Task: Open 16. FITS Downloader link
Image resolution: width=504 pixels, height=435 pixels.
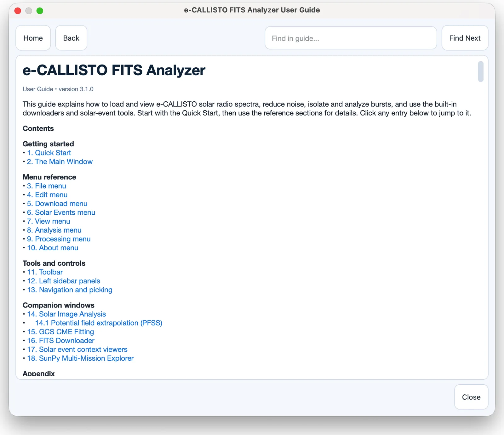Action: tap(61, 341)
